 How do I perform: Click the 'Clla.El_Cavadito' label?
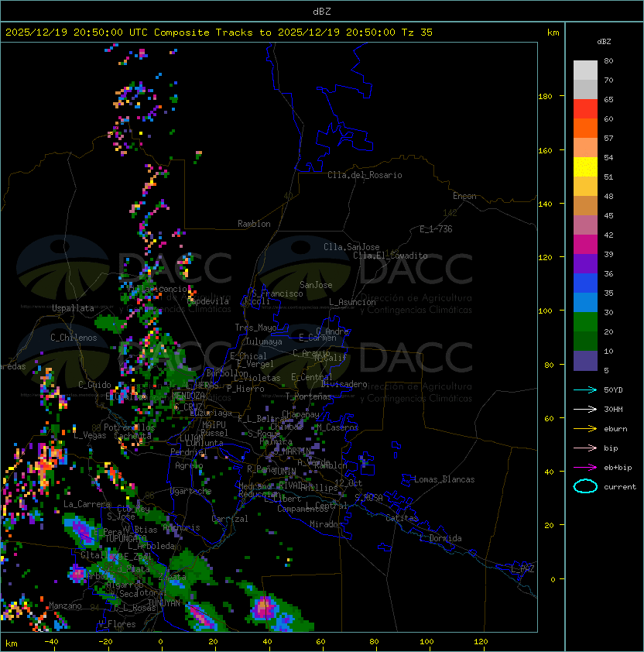click(390, 256)
